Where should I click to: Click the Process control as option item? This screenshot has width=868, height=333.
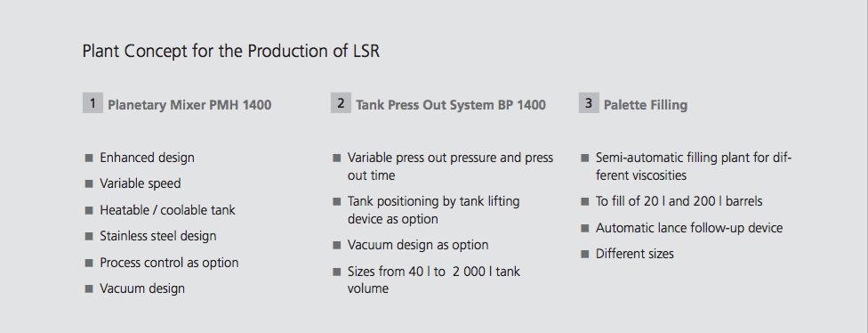tap(169, 263)
